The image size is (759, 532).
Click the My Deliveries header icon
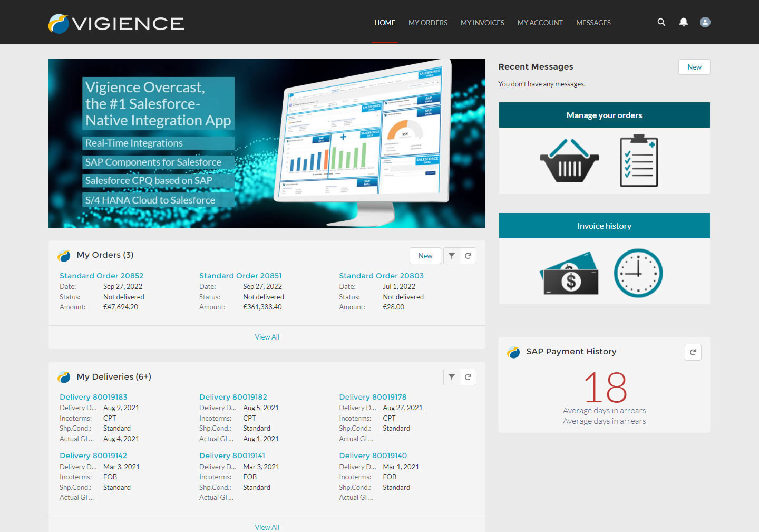[x=64, y=378]
